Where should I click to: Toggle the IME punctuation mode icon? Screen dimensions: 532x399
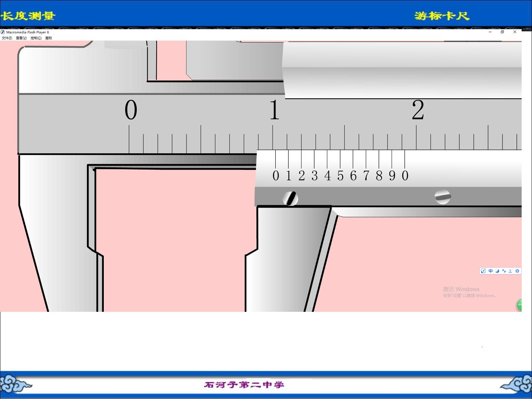coord(504,271)
